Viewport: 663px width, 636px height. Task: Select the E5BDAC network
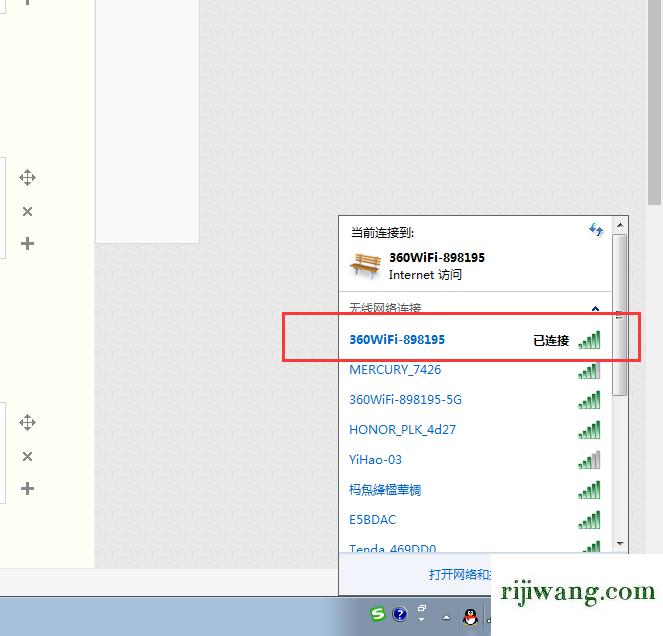475,520
